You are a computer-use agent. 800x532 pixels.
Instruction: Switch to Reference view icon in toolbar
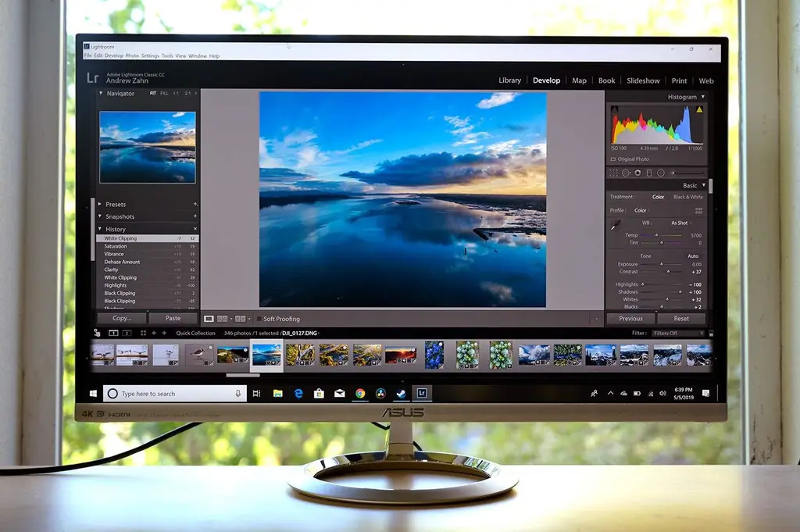pos(223,319)
